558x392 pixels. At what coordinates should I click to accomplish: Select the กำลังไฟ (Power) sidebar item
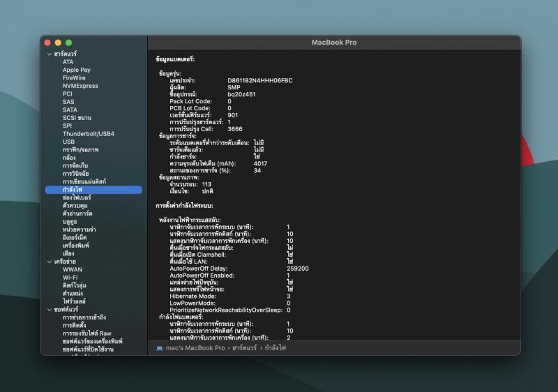[x=73, y=190]
